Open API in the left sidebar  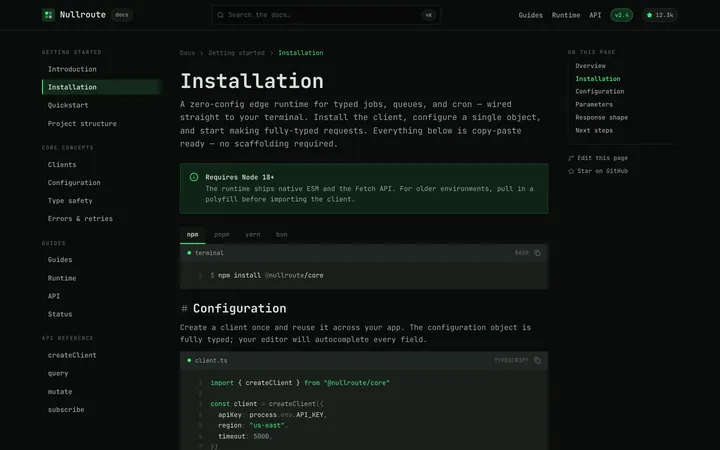point(54,296)
